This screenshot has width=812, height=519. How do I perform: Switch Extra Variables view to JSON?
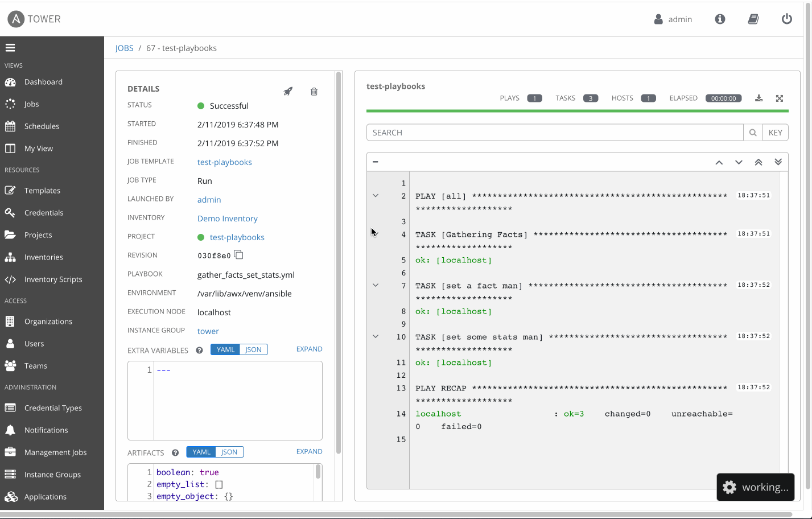tap(253, 349)
